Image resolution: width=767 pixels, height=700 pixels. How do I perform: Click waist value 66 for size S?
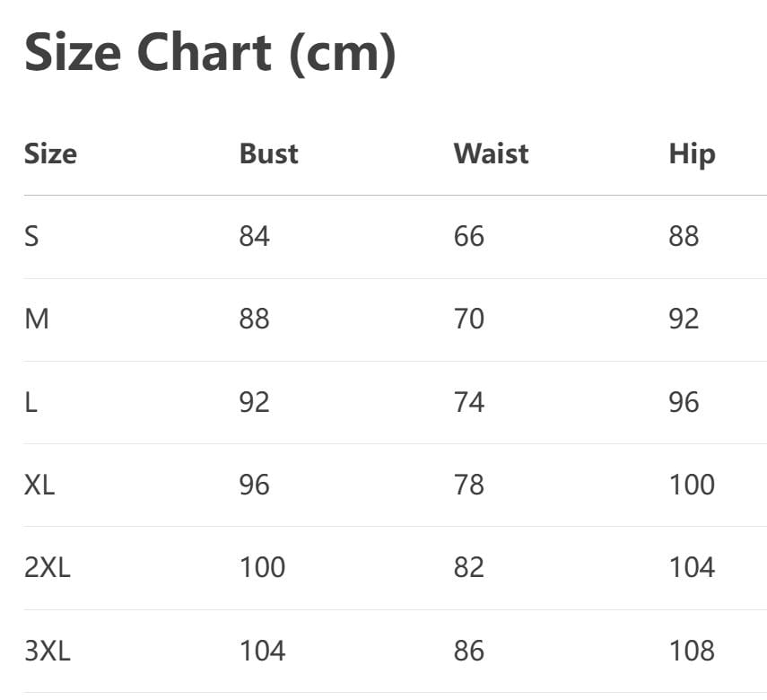pyautogui.click(x=468, y=236)
